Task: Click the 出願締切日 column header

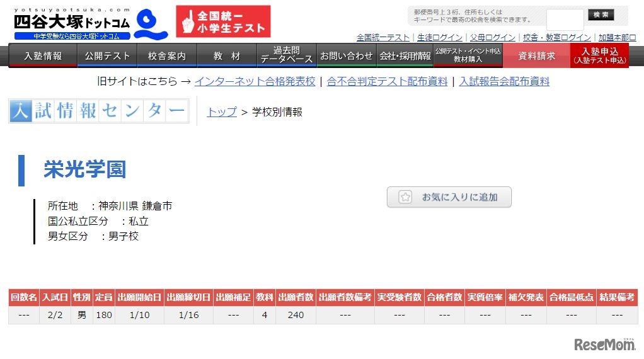Action: click(188, 297)
